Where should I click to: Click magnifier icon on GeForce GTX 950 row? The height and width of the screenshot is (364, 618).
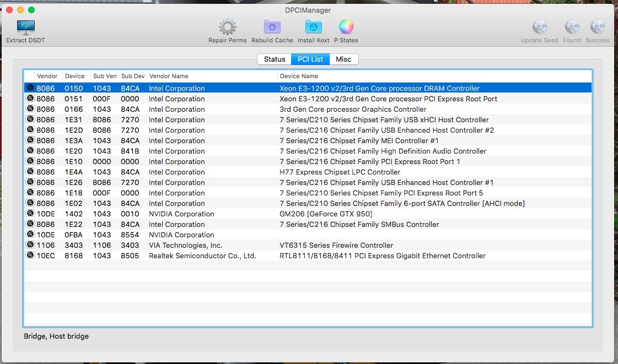point(30,213)
